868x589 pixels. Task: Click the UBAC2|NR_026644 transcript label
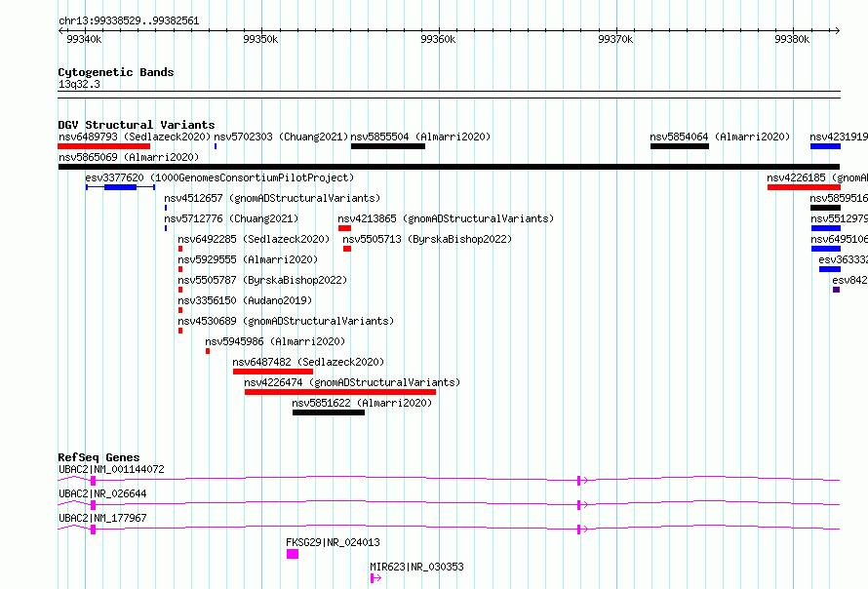pyautogui.click(x=102, y=493)
